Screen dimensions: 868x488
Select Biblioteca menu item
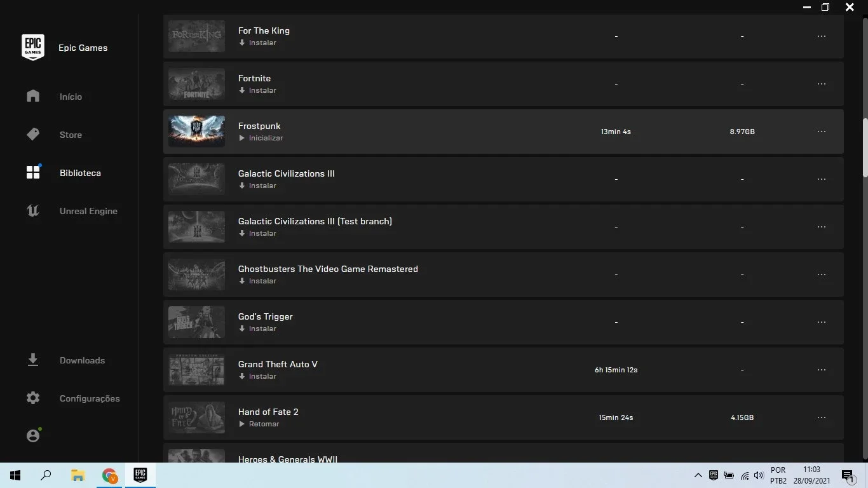pyautogui.click(x=80, y=173)
